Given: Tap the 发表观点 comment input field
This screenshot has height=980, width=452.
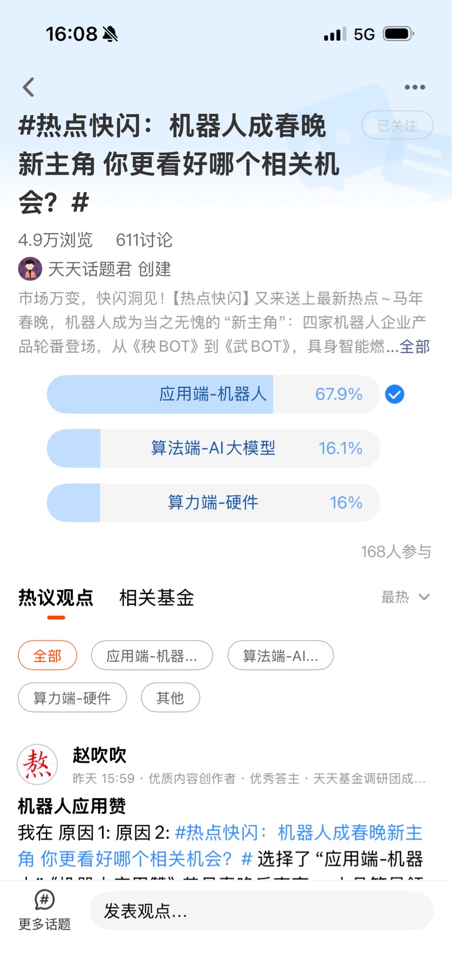Looking at the screenshot, I should point(261,911).
